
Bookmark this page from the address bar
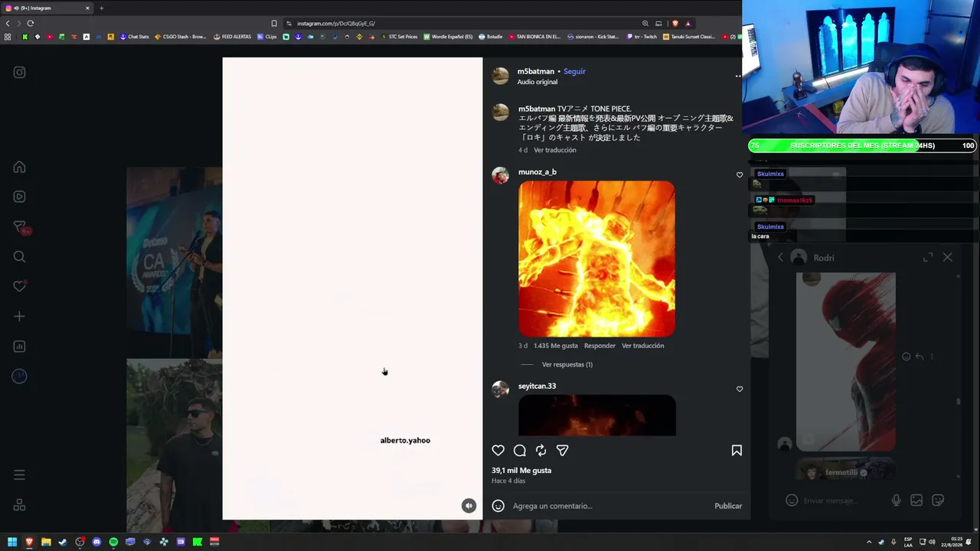pyautogui.click(x=274, y=24)
